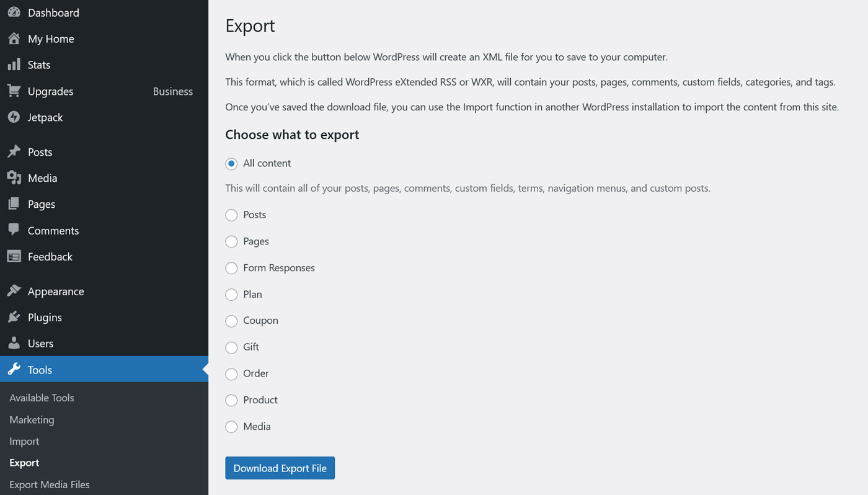Click the Tools wrench icon
This screenshot has height=495, width=868.
[x=13, y=370]
